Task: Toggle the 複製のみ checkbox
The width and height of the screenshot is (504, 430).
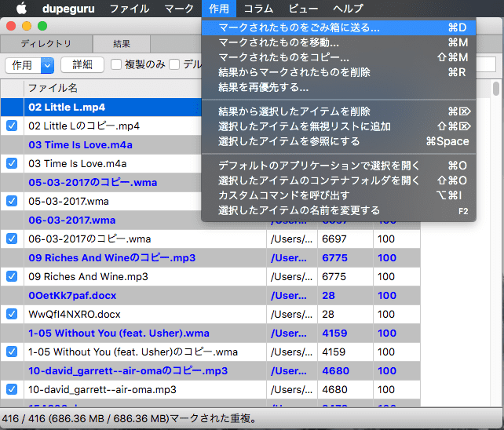Action: (116, 65)
